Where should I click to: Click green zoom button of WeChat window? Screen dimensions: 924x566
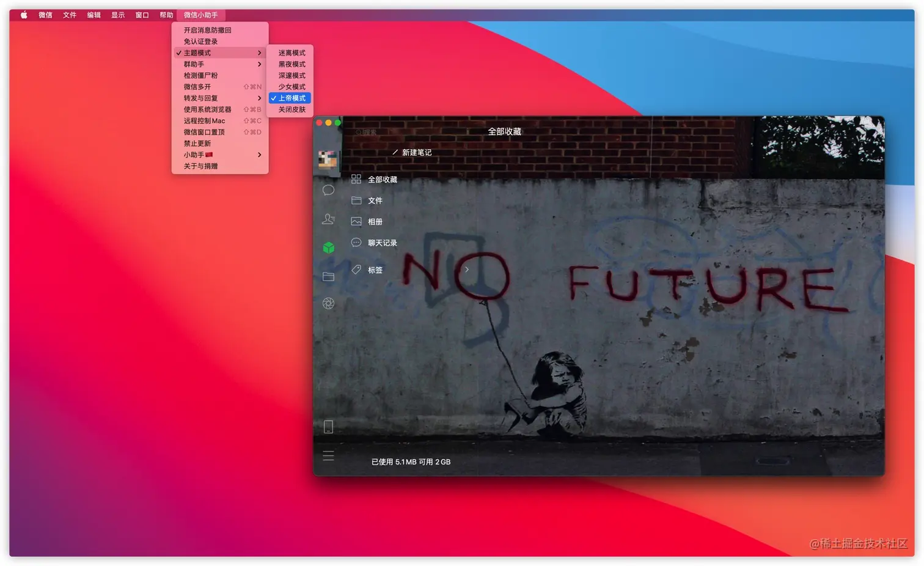(x=338, y=123)
